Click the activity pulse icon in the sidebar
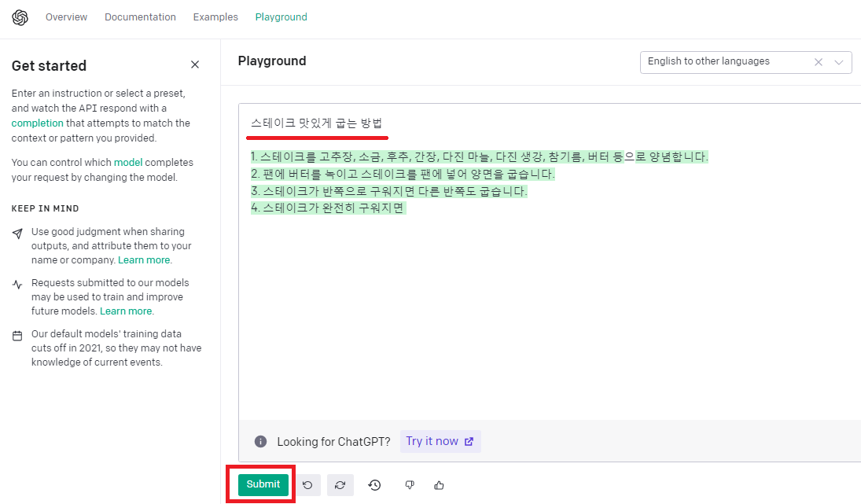Screen dimensions: 861x504 (x=17, y=284)
